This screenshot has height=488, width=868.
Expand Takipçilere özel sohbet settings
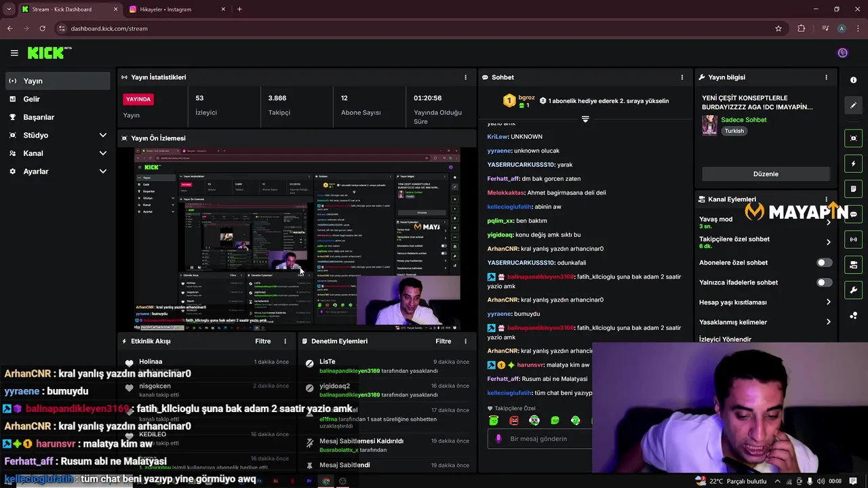coord(828,242)
